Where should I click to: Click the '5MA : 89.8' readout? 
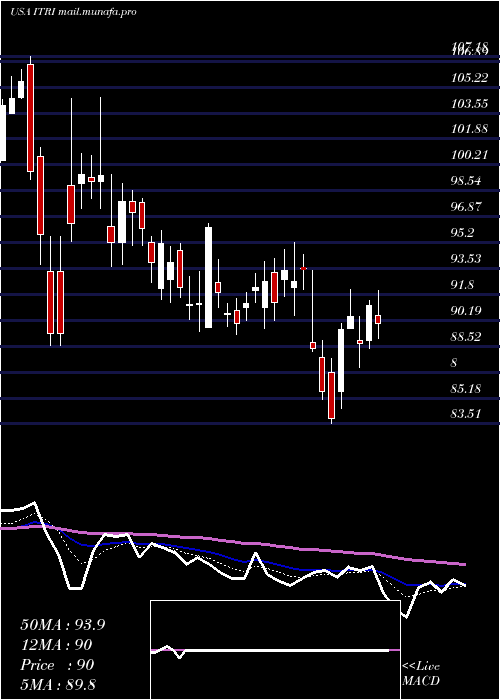click(x=58, y=684)
